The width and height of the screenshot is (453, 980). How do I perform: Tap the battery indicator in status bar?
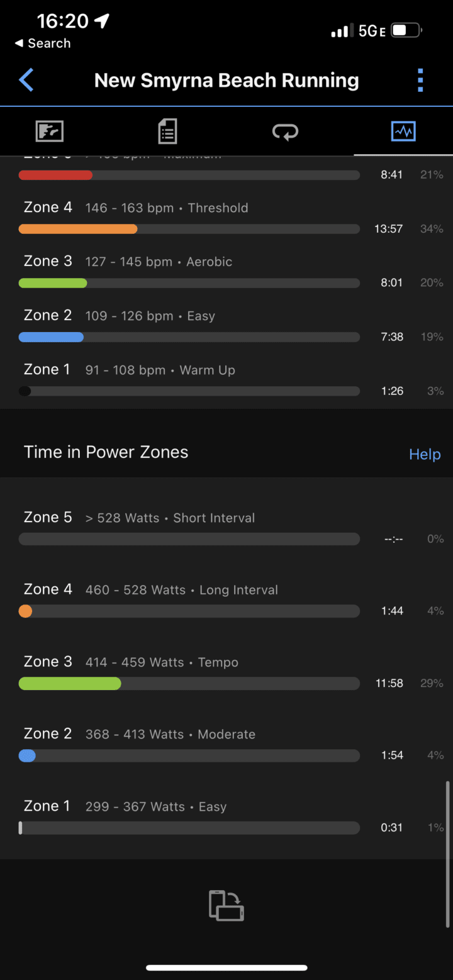click(406, 30)
